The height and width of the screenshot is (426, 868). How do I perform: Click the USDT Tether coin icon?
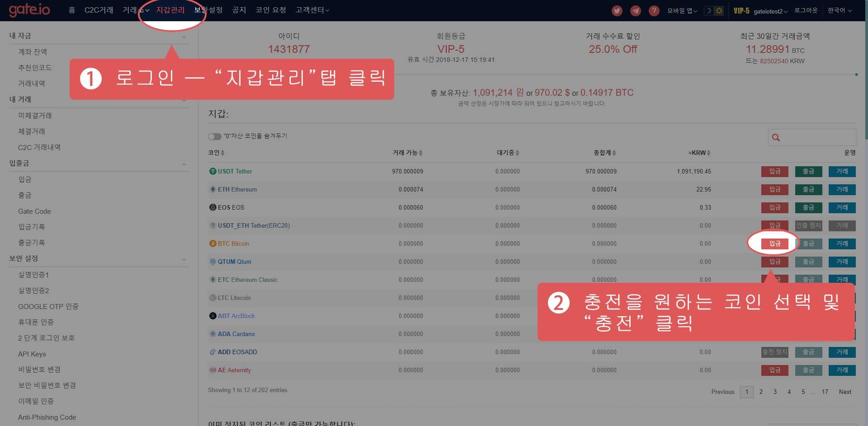click(212, 171)
